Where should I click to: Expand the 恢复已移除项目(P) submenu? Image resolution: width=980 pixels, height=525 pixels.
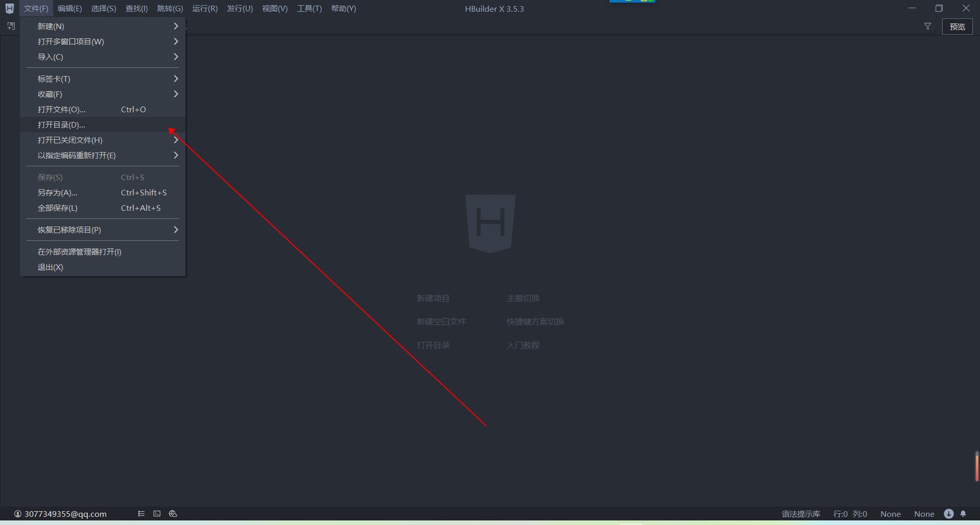pos(103,230)
